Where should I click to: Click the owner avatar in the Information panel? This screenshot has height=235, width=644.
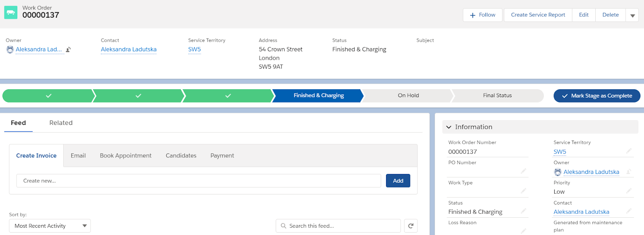click(x=557, y=172)
